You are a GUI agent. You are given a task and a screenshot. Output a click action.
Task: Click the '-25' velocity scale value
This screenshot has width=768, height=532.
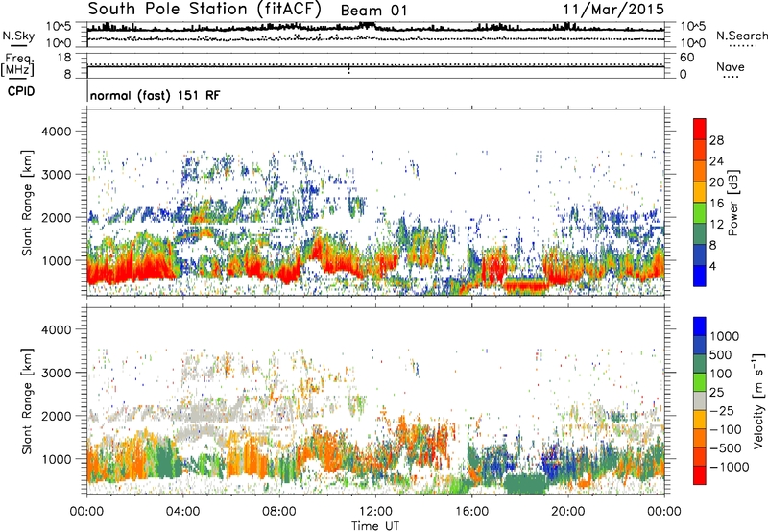tap(722, 410)
